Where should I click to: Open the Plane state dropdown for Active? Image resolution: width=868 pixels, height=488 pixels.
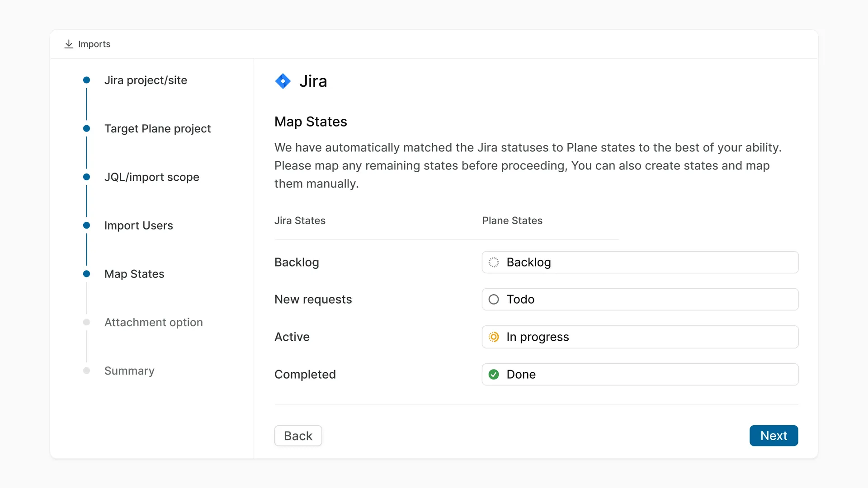coord(640,337)
